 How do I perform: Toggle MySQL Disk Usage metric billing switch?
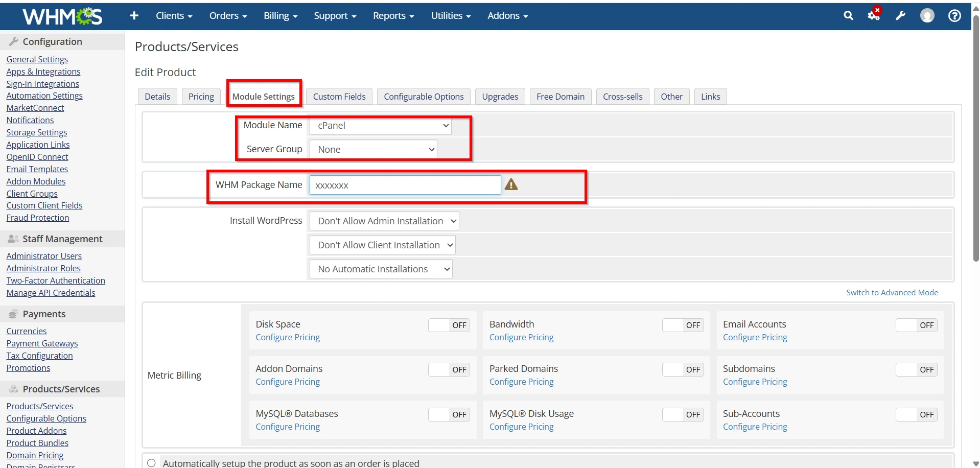[x=683, y=415]
